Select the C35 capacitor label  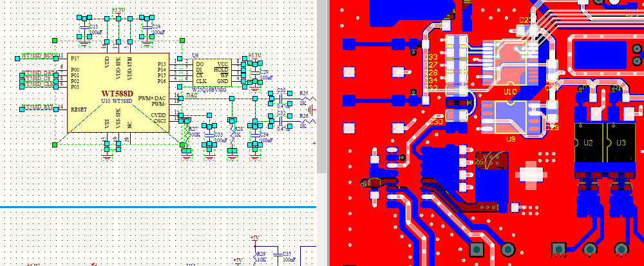(287, 254)
